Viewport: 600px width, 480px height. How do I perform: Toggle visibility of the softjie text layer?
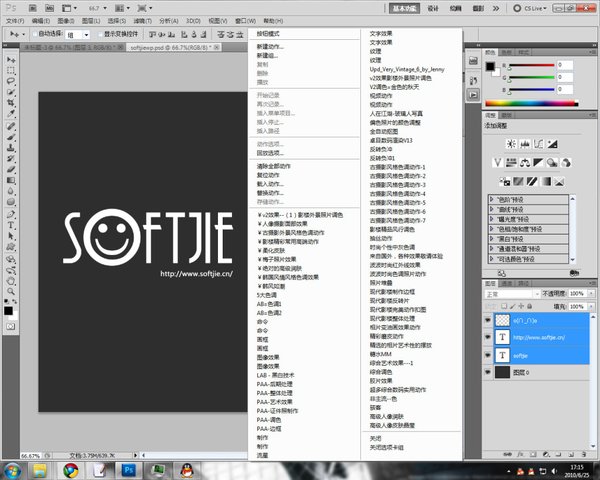tap(489, 354)
